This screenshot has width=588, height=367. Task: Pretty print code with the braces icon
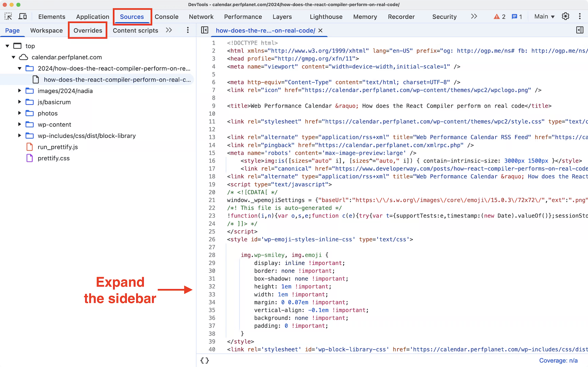point(205,360)
